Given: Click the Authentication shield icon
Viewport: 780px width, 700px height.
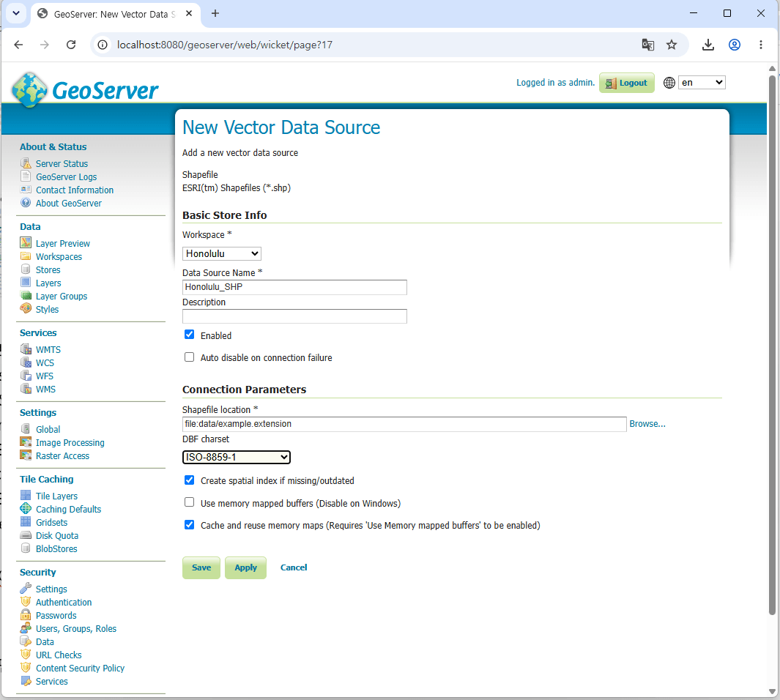Looking at the screenshot, I should pos(26,602).
